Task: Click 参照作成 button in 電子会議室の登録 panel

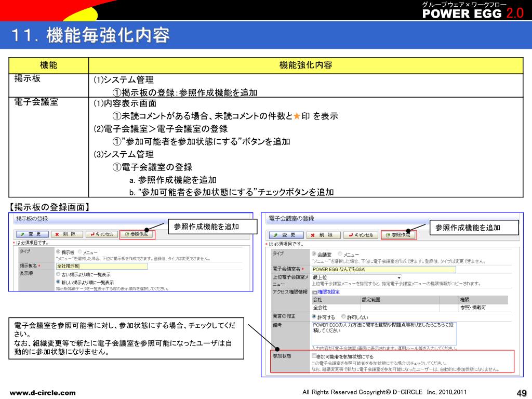Action: [x=398, y=235]
